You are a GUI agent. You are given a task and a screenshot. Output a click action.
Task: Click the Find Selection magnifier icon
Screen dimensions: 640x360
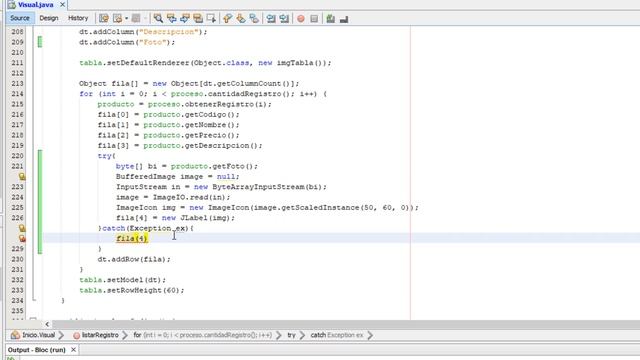click(x=158, y=18)
